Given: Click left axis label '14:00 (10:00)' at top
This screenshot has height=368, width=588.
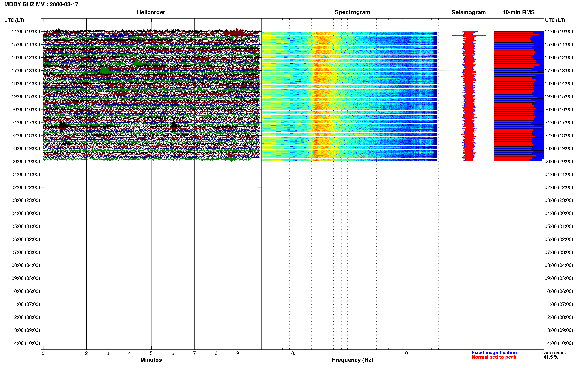Looking at the screenshot, I should pos(26,31).
